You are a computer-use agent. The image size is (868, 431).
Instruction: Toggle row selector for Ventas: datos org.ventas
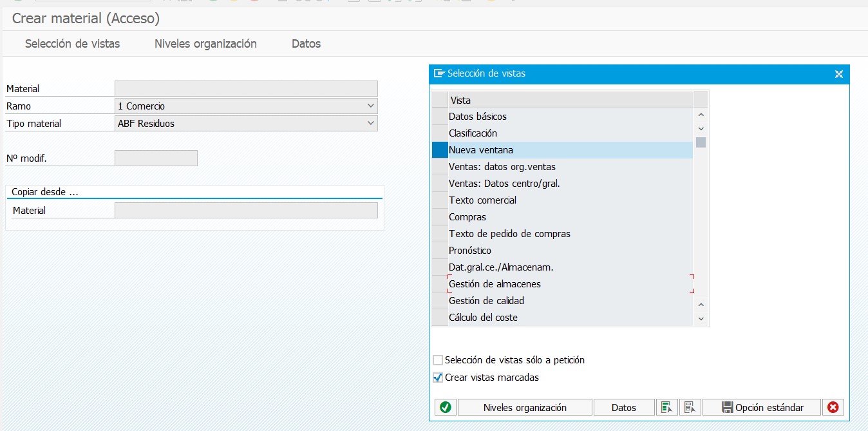(439, 167)
